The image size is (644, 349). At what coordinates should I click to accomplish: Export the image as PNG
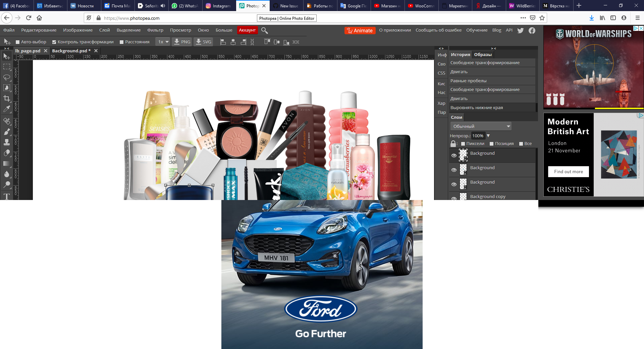point(182,42)
